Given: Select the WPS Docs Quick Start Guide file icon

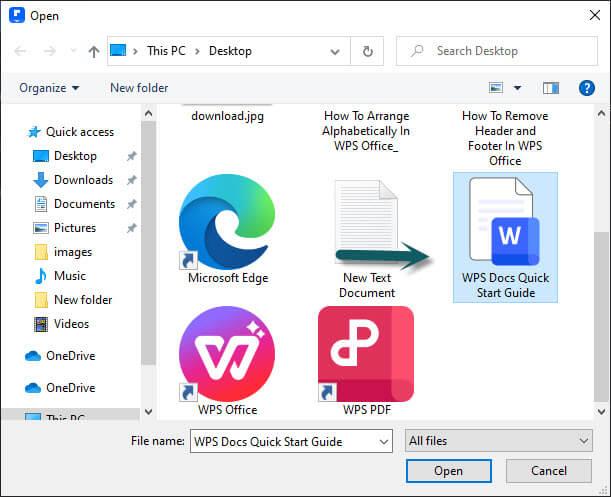Looking at the screenshot, I should coord(505,222).
